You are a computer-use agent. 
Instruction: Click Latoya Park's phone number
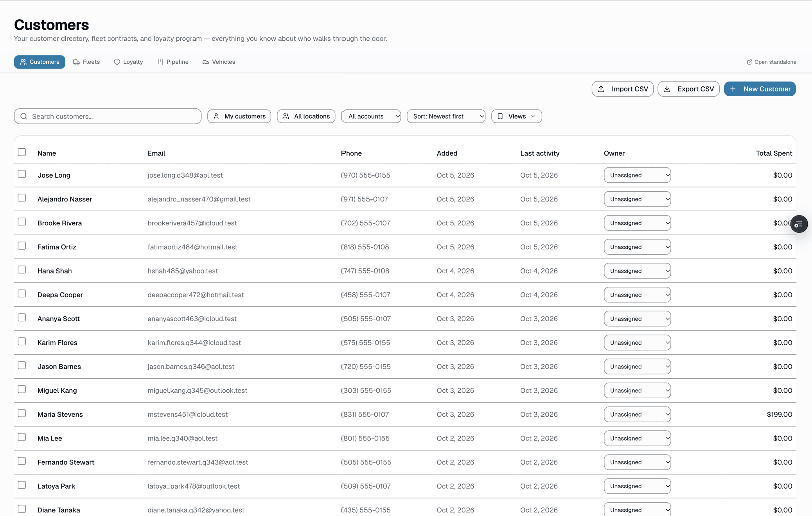tap(365, 486)
